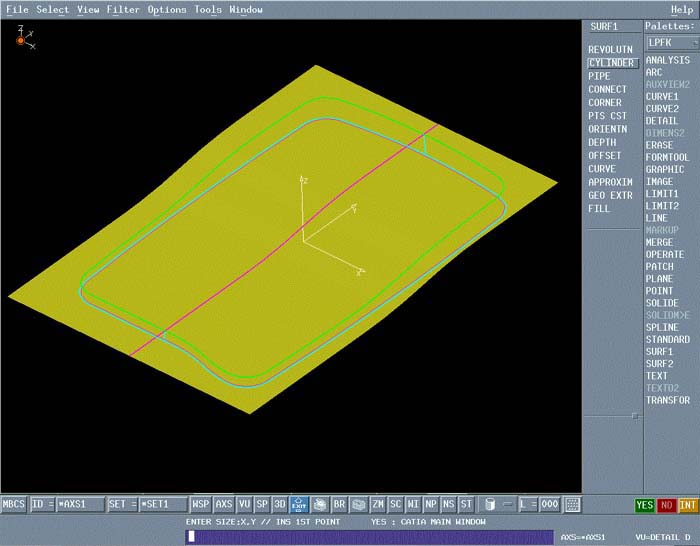Open the LPFK palettes dropdown
This screenshot has width=700, height=546.
coord(671,43)
